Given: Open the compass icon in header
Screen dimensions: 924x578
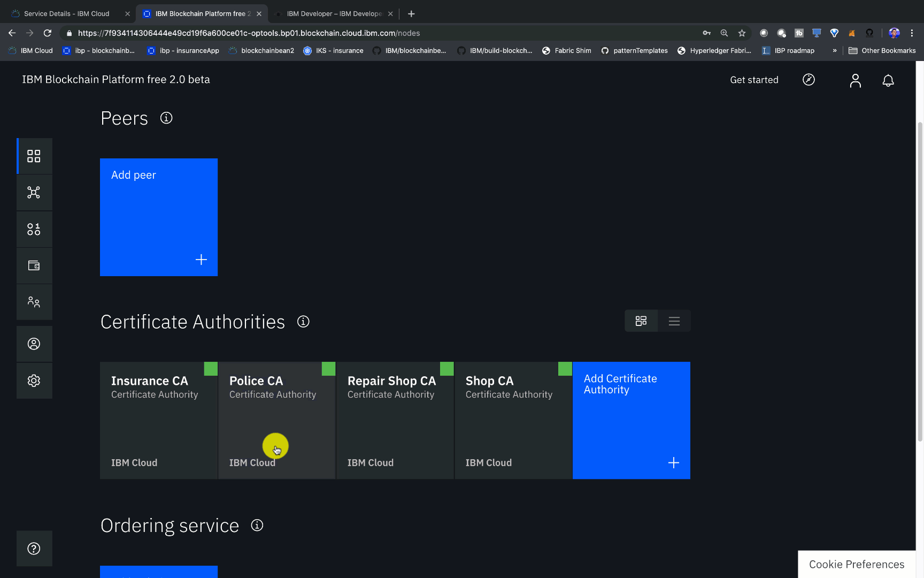Looking at the screenshot, I should click(x=808, y=80).
